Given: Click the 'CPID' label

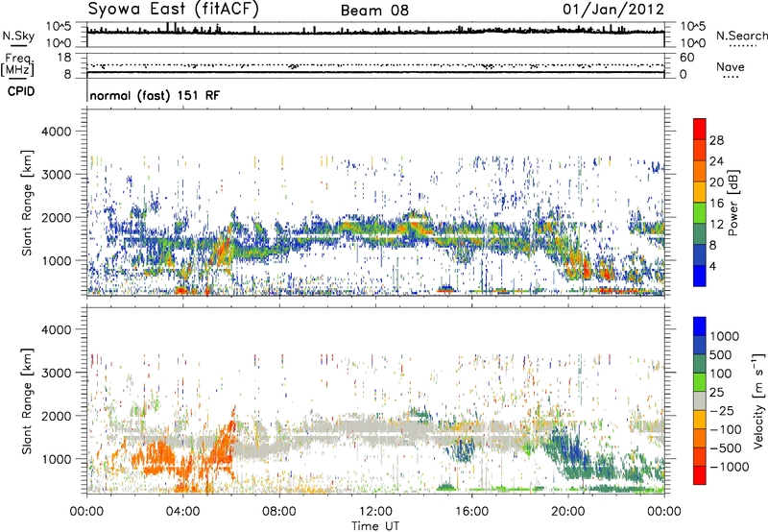Looking at the screenshot, I should [x=21, y=91].
